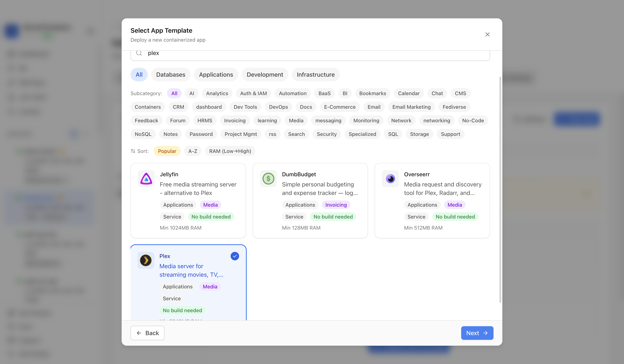
Task: Click the dialog's vertical scrollbar
Action: [500, 190]
